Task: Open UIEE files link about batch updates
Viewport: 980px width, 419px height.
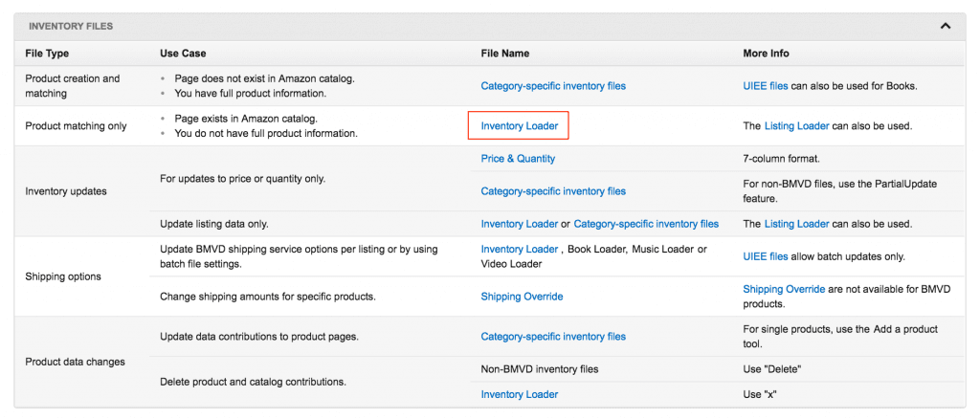Action: pyautogui.click(x=766, y=256)
